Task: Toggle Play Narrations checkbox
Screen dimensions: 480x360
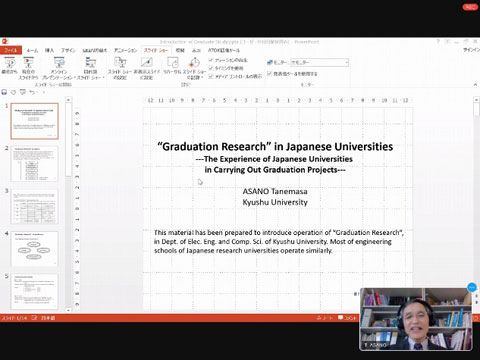Action: pos(211,60)
